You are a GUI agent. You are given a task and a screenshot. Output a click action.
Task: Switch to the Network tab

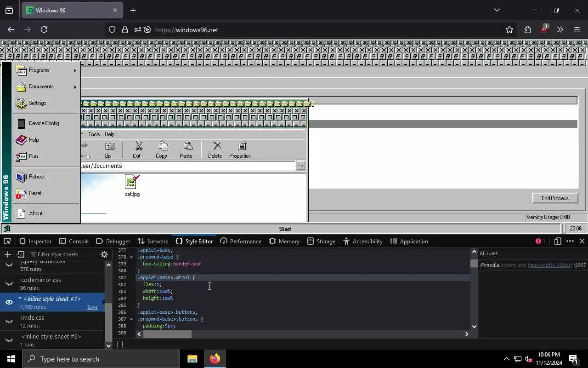tap(153, 241)
